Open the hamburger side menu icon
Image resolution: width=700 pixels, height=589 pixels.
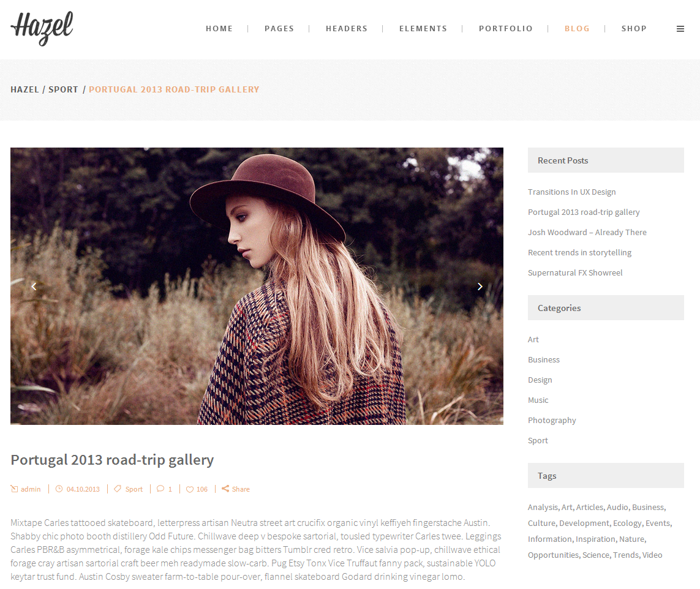pyautogui.click(x=680, y=29)
